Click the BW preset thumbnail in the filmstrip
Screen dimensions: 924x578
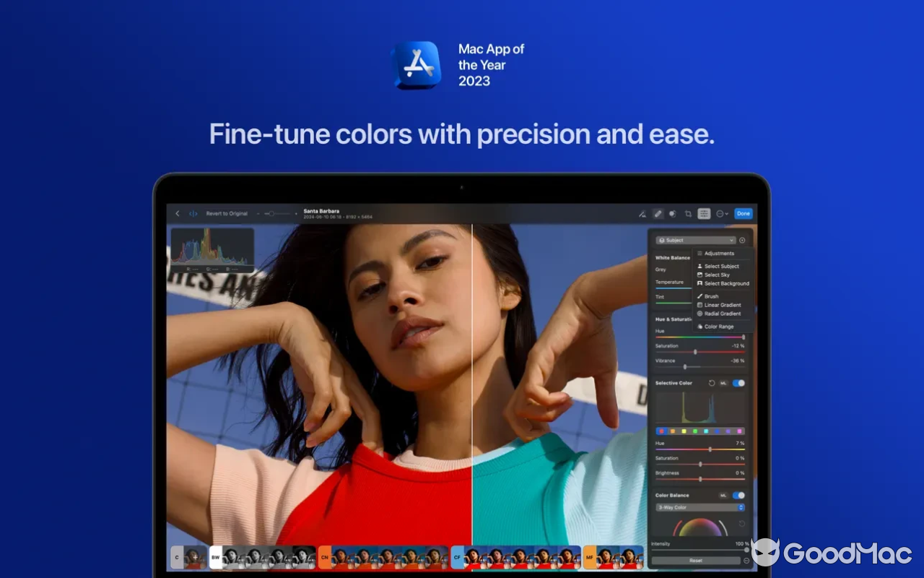(x=214, y=558)
